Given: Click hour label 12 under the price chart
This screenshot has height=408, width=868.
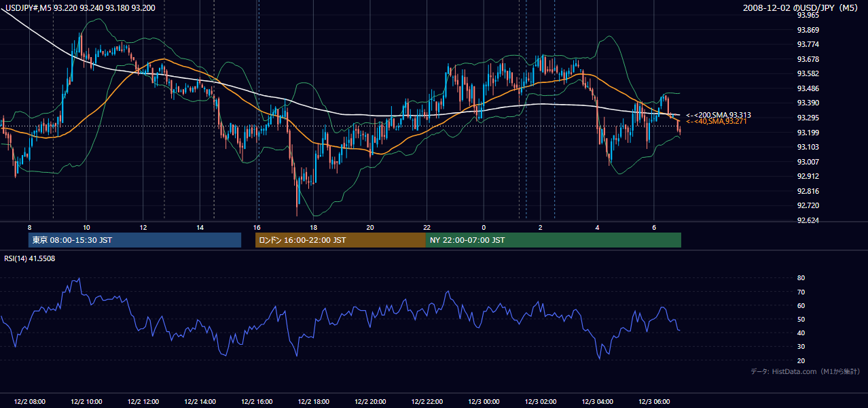Looking at the screenshot, I should pyautogui.click(x=143, y=227).
